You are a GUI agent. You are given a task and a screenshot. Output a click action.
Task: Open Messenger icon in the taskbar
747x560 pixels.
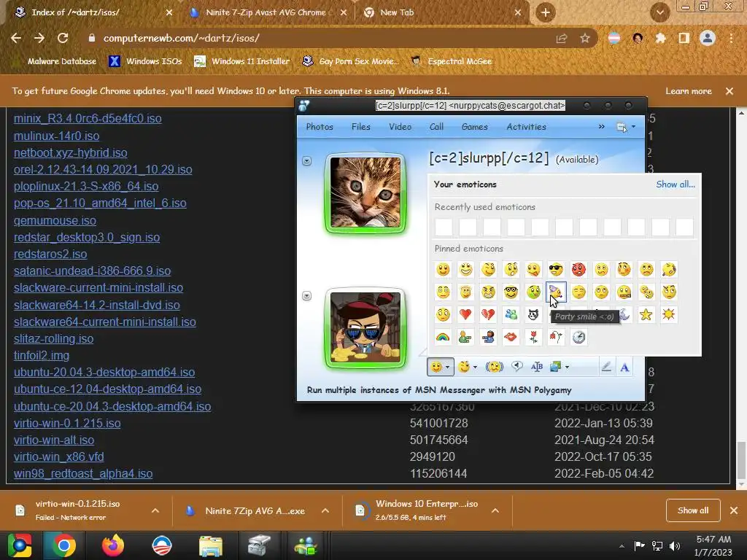coord(306,545)
